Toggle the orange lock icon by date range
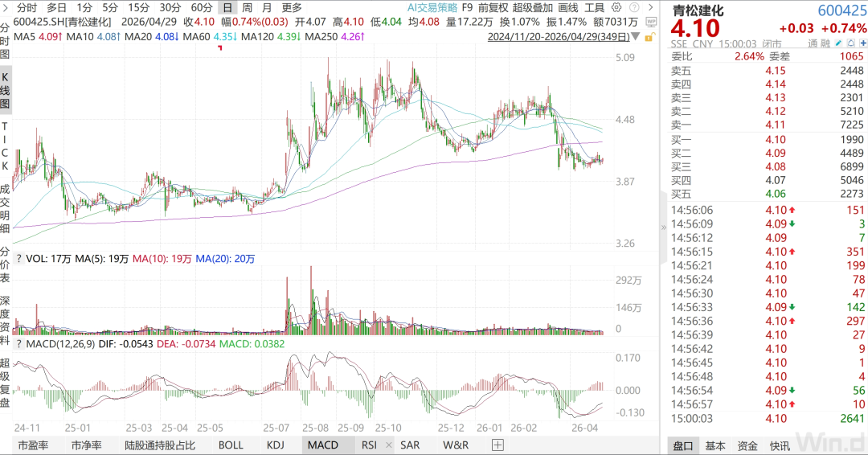Screen dimensions: 868x455 (x=650, y=36)
